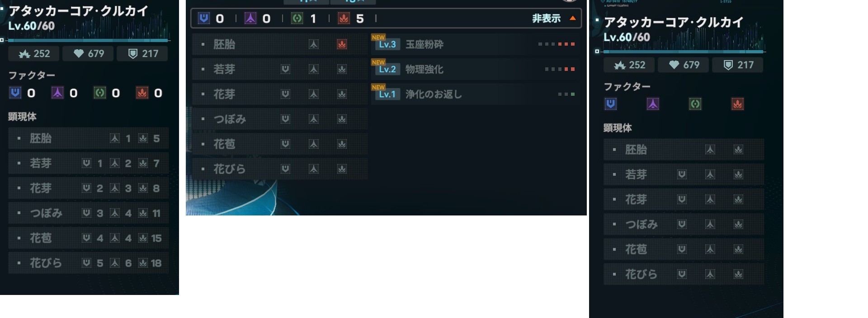Image resolution: width=868 pixels, height=318 pixels.
Task: Click the attack stat 252 in right panel
Action: click(x=630, y=65)
